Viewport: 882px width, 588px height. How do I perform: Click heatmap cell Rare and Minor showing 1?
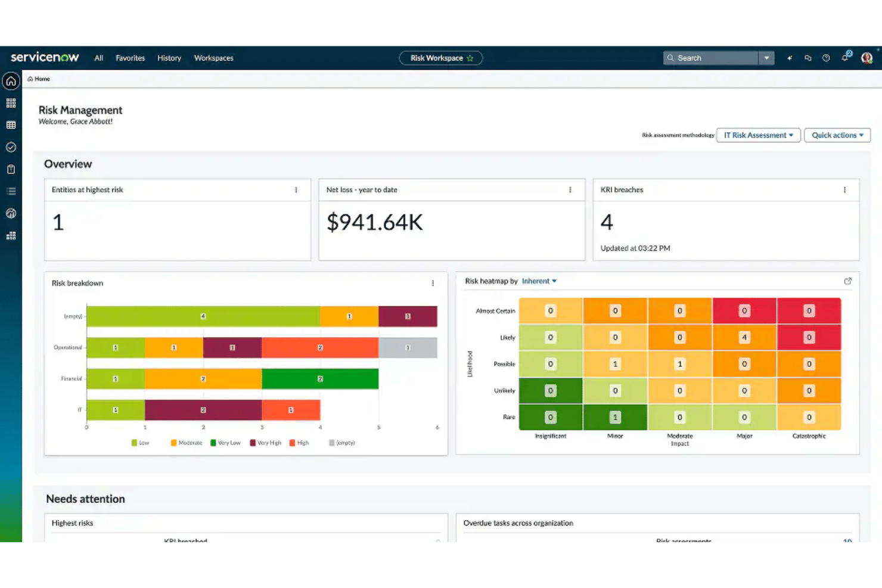point(615,417)
